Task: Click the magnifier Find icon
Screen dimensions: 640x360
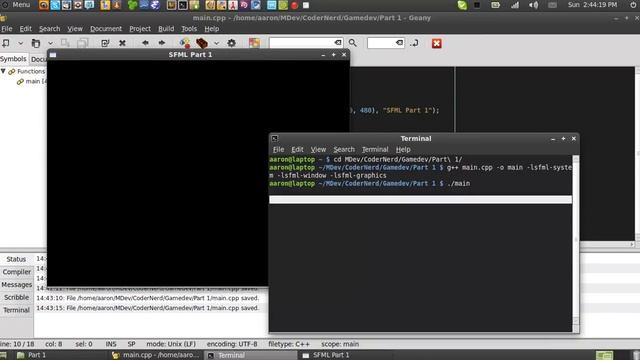Action: [353, 43]
